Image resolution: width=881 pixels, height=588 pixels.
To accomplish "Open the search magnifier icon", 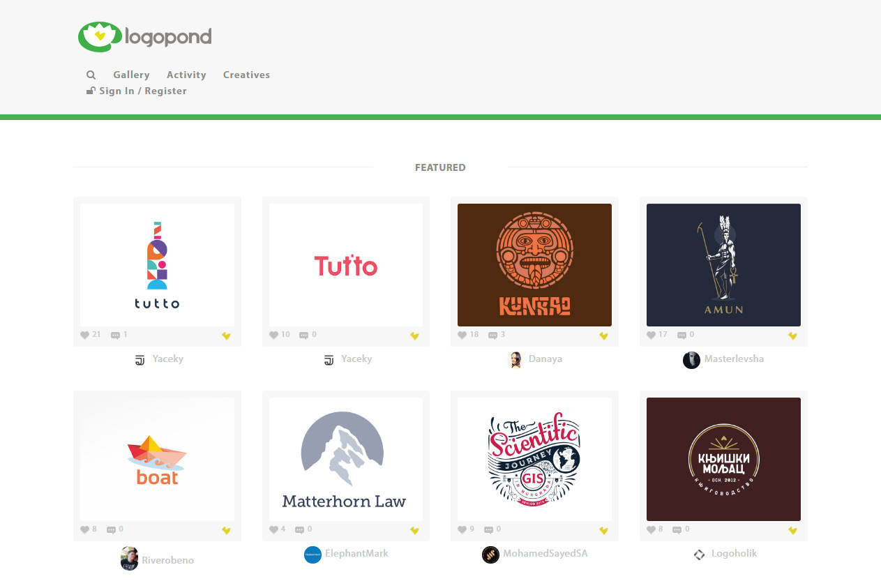I will [91, 75].
